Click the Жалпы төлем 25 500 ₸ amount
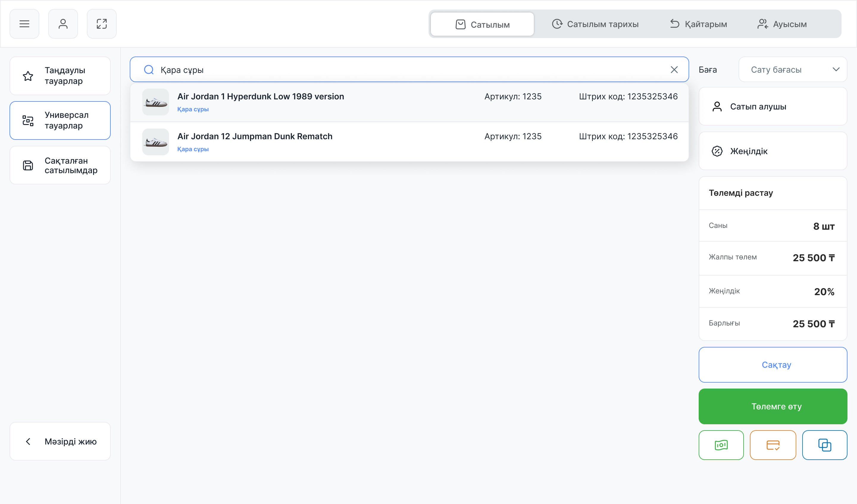857x504 pixels. click(x=814, y=258)
